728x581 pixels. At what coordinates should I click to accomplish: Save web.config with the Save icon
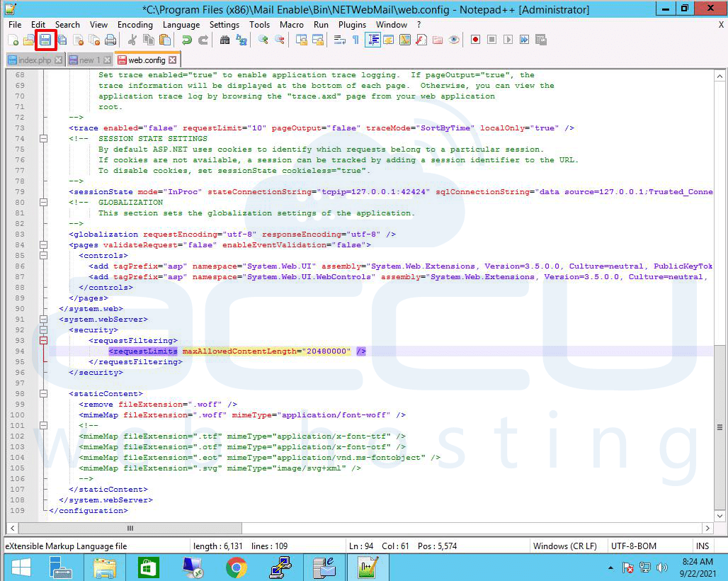[x=45, y=40]
